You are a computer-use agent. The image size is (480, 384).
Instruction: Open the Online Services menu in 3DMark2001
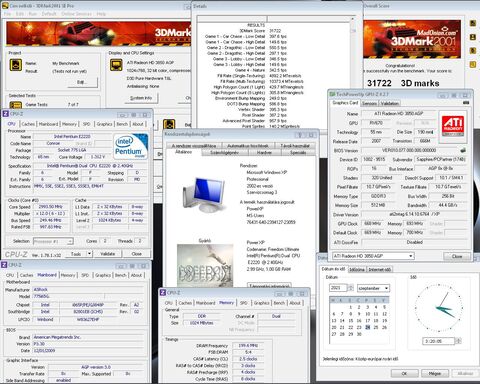[76, 14]
